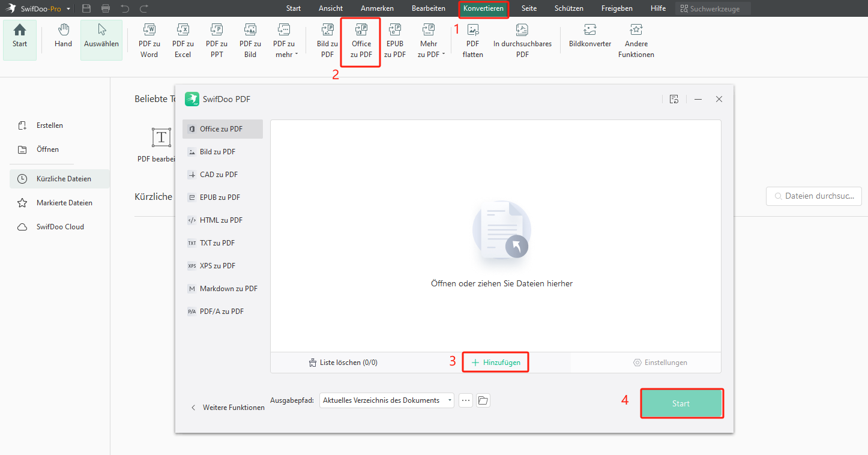Click the Suchwerkzeuge search field
868x455 pixels.
pos(713,9)
